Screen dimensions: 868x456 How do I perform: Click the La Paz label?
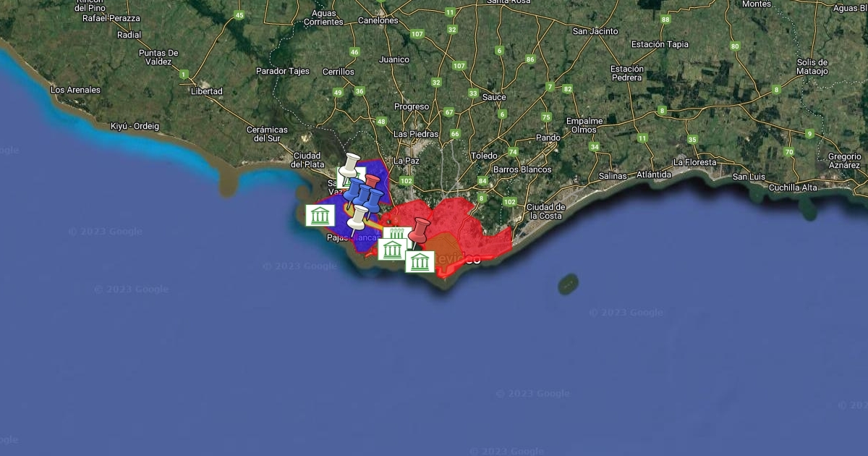[x=407, y=161]
